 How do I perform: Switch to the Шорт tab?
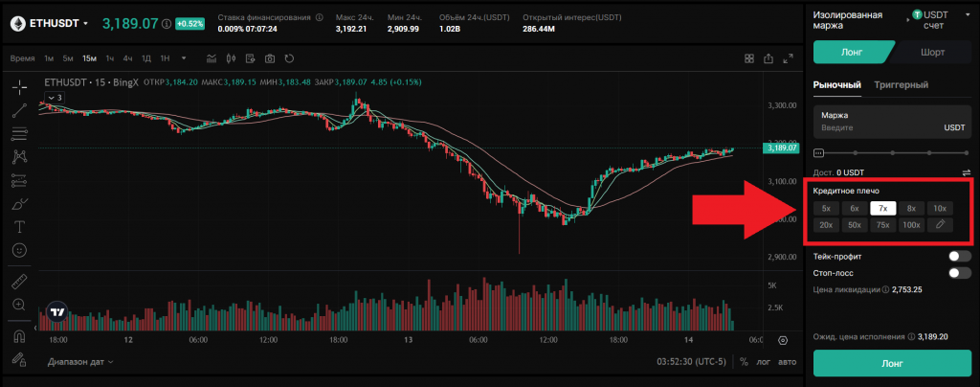point(932,53)
